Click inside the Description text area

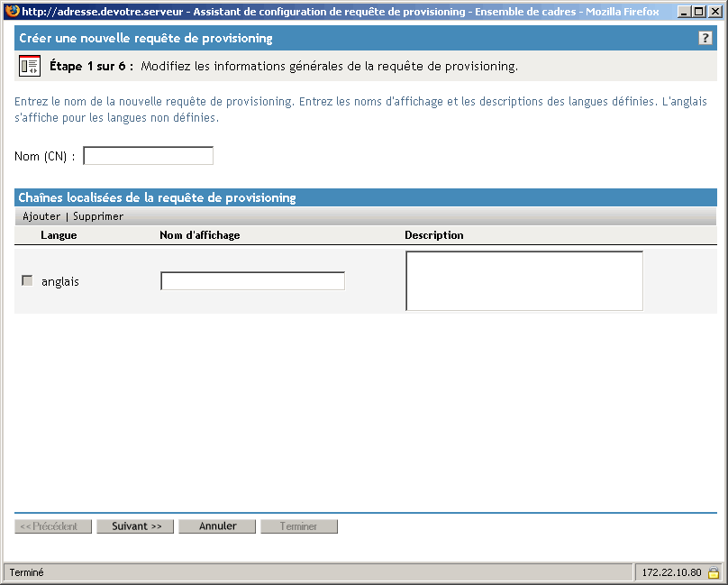pos(524,280)
